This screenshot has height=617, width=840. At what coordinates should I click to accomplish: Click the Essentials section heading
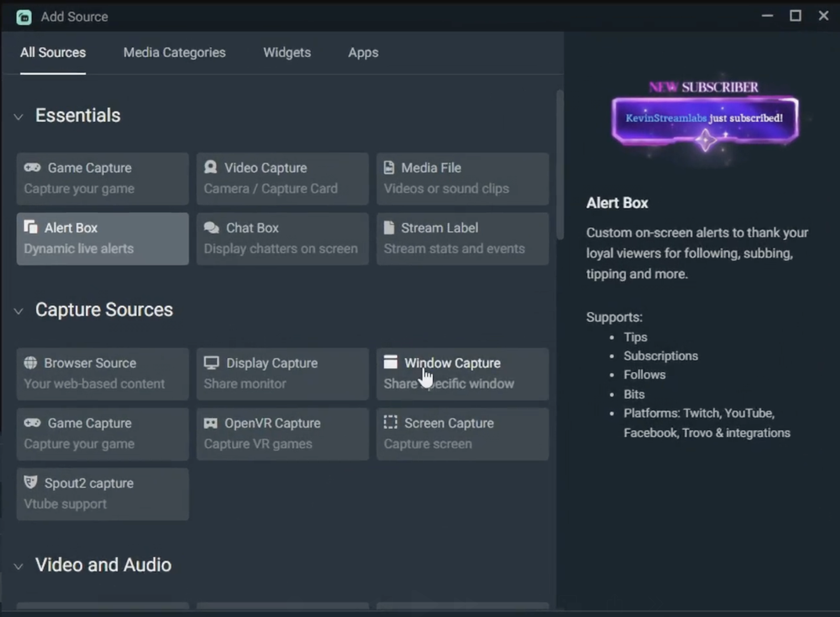click(78, 116)
